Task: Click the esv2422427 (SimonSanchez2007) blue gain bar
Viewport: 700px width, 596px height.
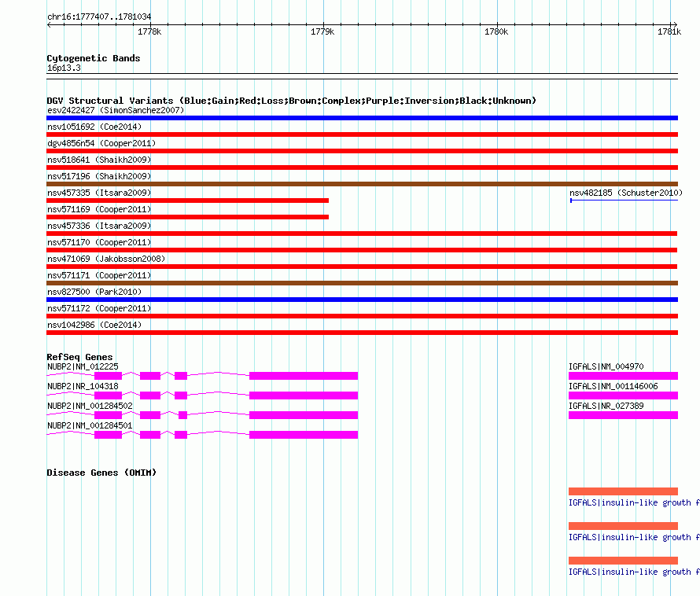Action: (x=362, y=118)
